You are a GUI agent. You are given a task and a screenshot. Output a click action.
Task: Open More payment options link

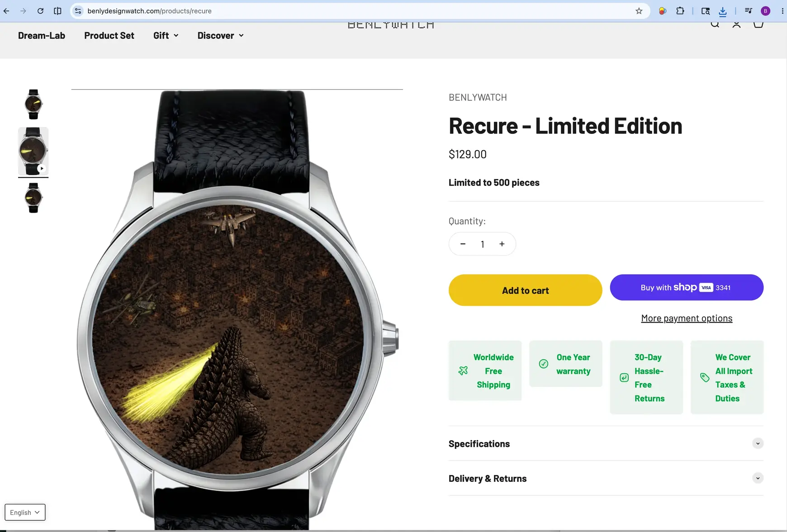click(687, 318)
